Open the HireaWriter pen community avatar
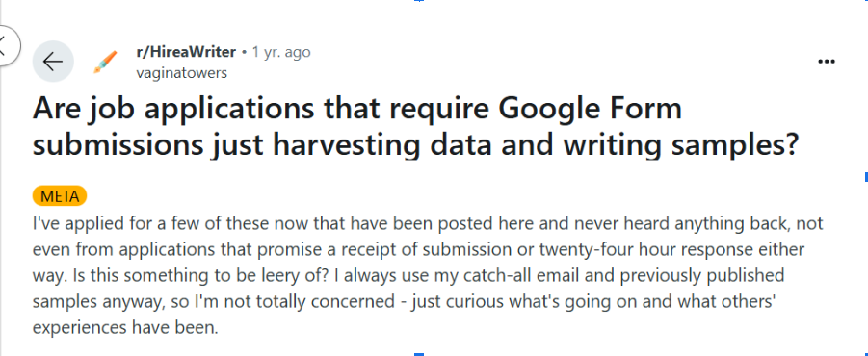This screenshot has height=356, width=868. 105,62
